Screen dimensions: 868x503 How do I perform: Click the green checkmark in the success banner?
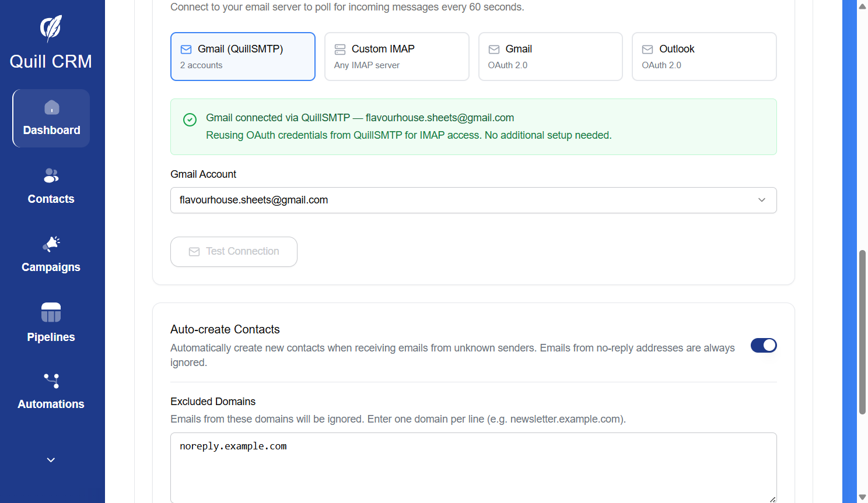[190, 119]
